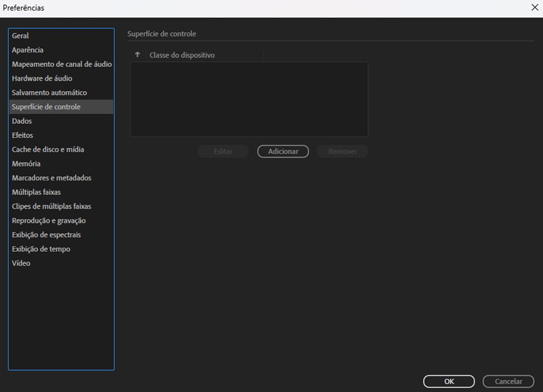This screenshot has width=543, height=392.
Task: Click the sort arrow column header
Action: click(137, 55)
